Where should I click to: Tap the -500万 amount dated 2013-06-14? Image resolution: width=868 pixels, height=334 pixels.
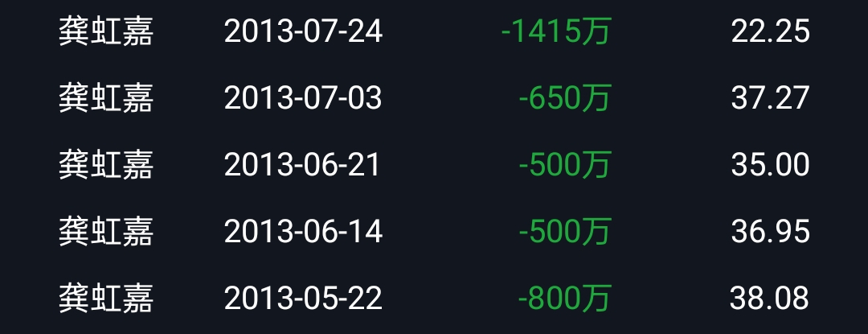pos(565,231)
